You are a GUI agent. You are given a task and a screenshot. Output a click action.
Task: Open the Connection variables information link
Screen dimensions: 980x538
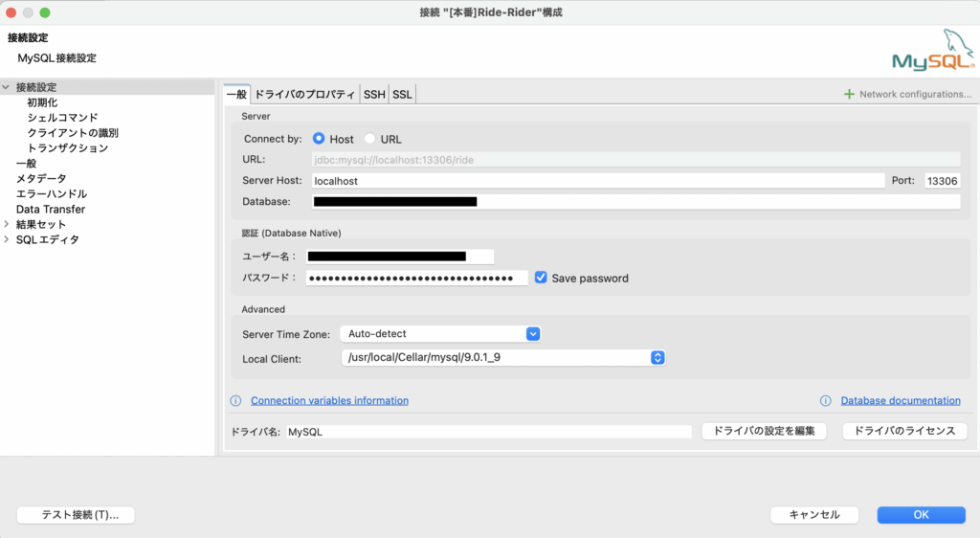coord(329,400)
